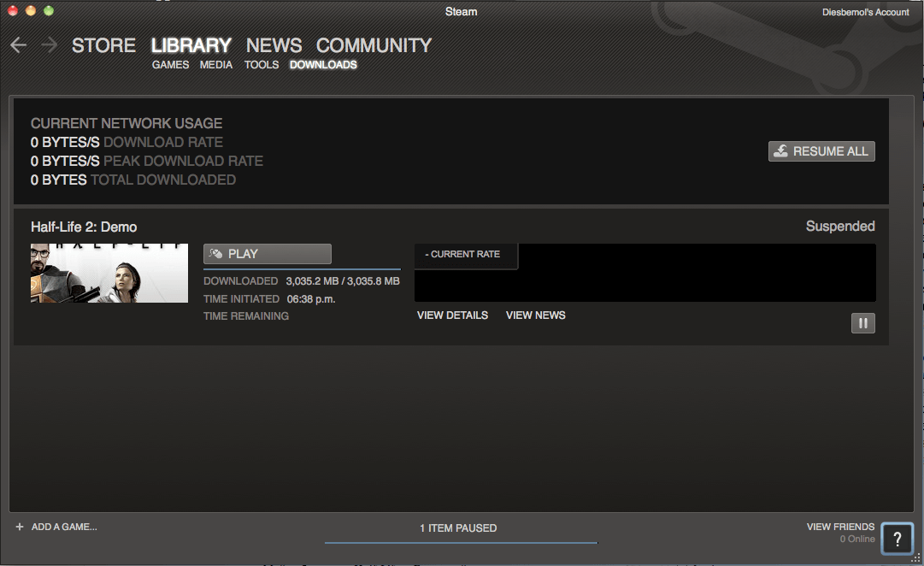The width and height of the screenshot is (924, 566).
Task: Click the Half-Life 2 Demo thumbnail
Action: point(109,273)
